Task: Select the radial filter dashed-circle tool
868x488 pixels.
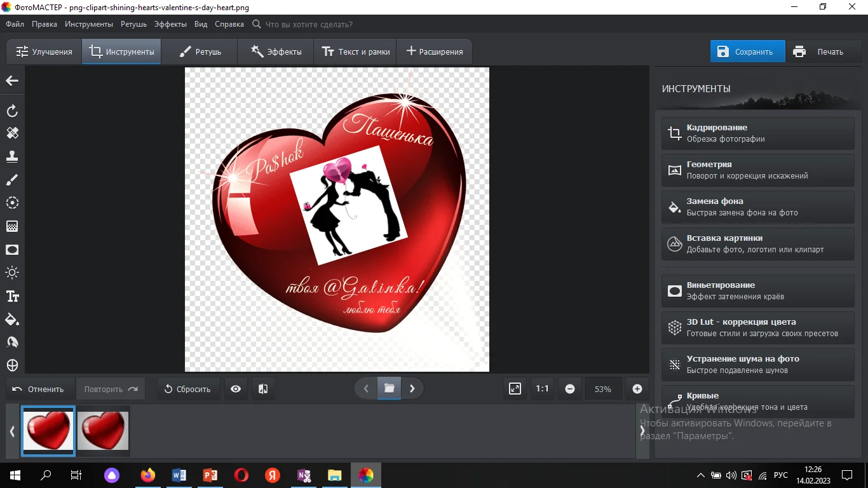Action: pos(12,203)
